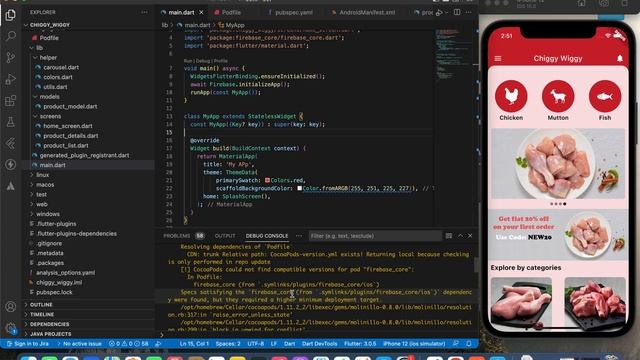Select the DEBUG CONSOLE tab

pyautogui.click(x=267, y=236)
